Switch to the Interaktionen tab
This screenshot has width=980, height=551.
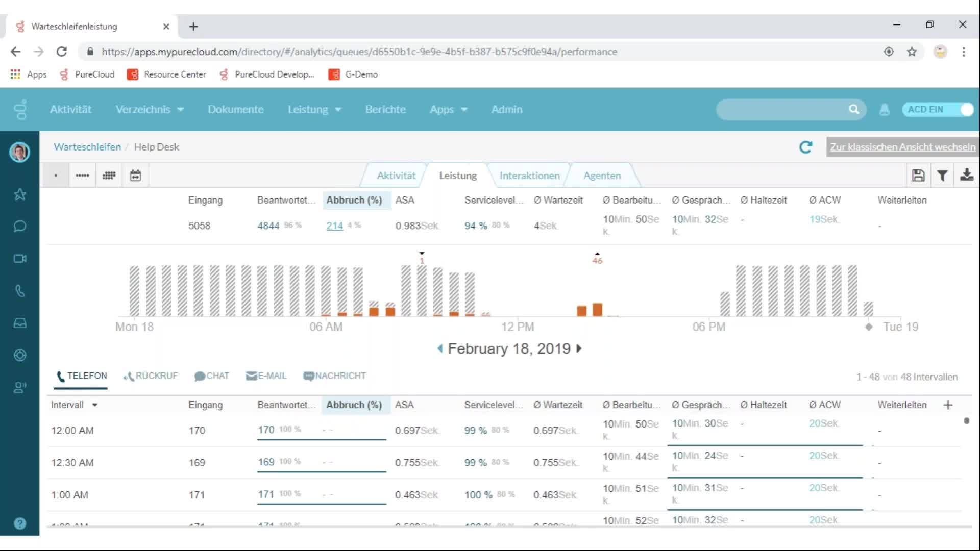click(x=529, y=176)
